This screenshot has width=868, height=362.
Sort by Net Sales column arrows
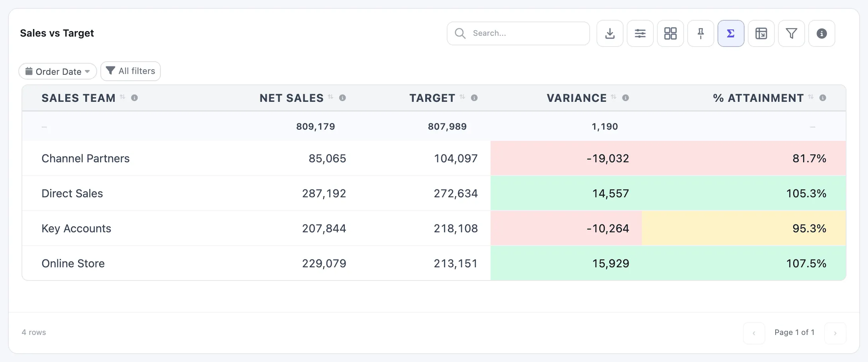(330, 97)
